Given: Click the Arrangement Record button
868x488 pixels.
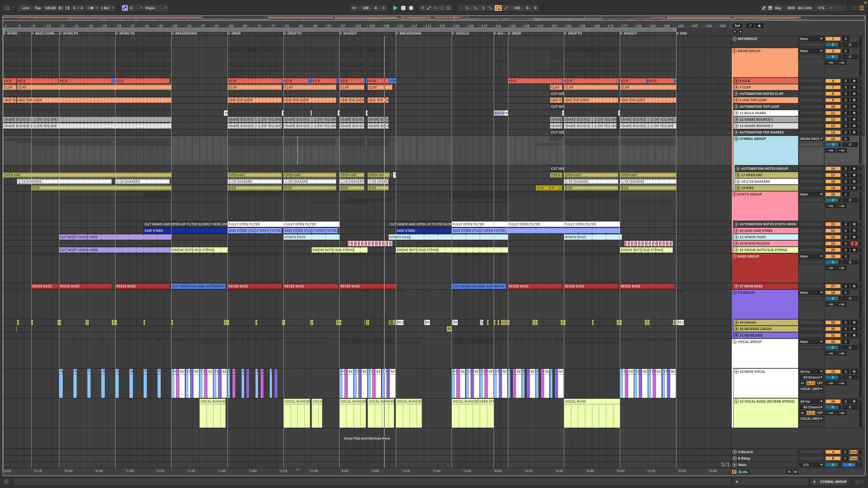Looking at the screenshot, I should [x=411, y=8].
